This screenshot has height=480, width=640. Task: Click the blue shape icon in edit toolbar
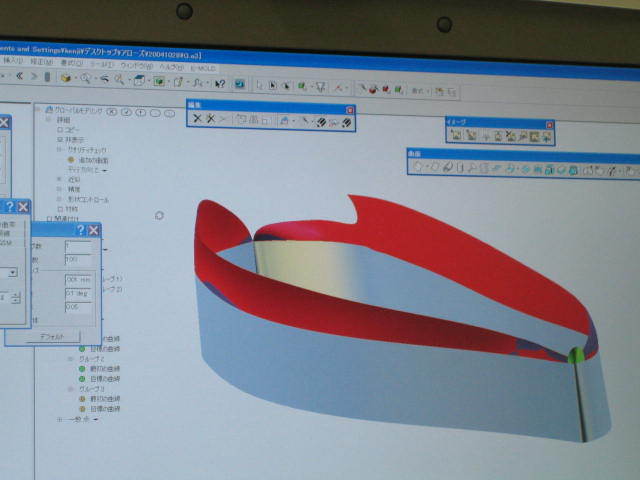point(284,121)
